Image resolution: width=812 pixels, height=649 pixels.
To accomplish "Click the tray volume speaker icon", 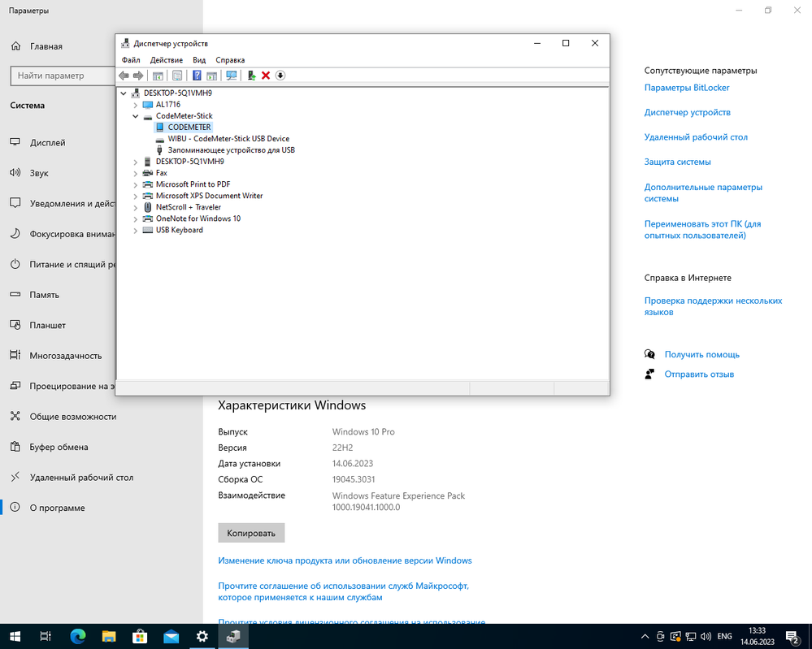I will pyautogui.click(x=706, y=637).
